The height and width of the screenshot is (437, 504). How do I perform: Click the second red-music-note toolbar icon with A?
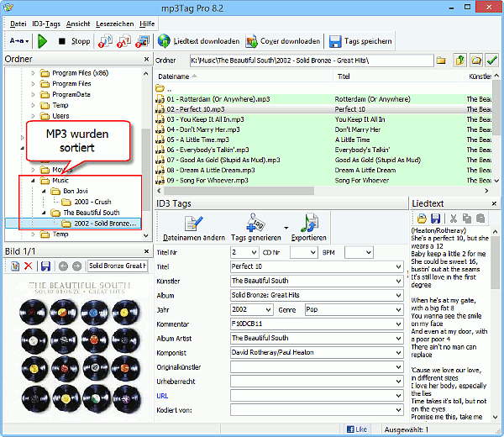tap(123, 41)
